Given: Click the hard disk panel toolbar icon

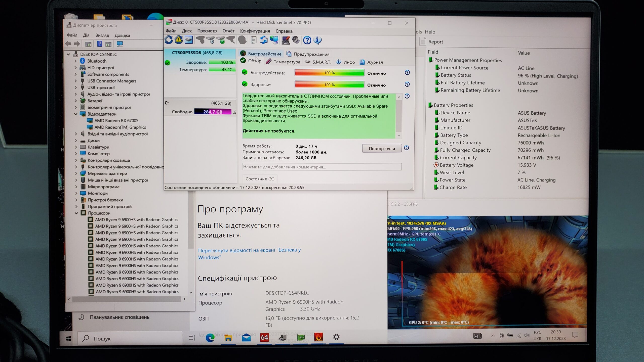Looking at the screenshot, I should [189, 40].
